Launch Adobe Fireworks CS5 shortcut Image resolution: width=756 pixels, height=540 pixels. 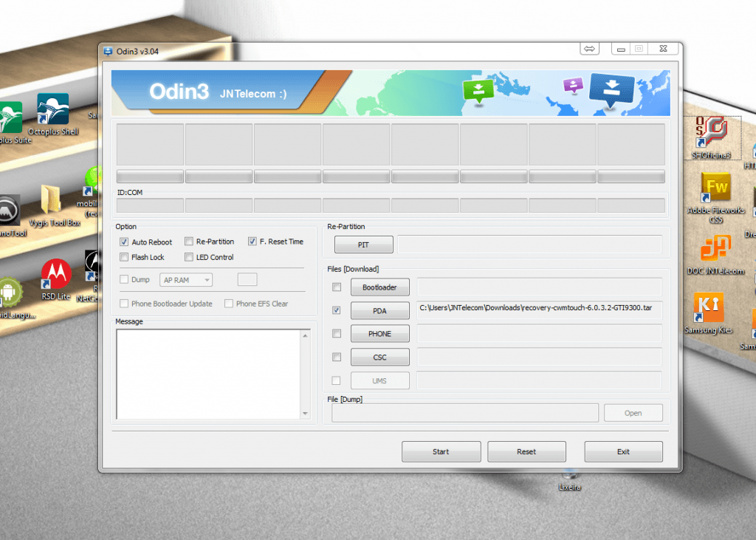(715, 197)
